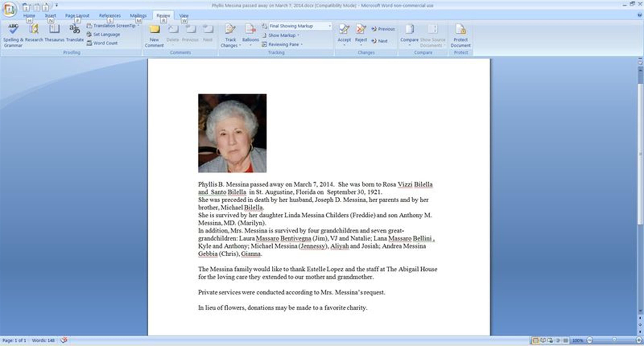This screenshot has width=644, height=346.
Task: Click the photo in the document
Action: (232, 133)
